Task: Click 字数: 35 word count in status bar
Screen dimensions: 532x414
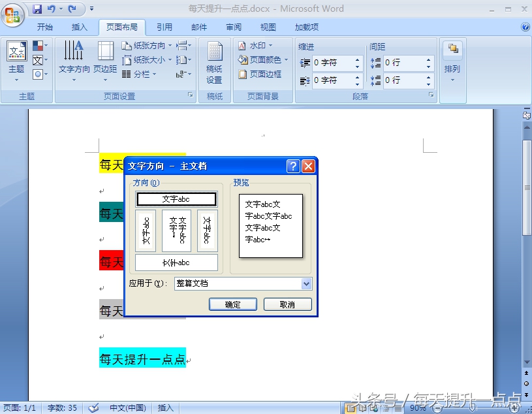Action: coord(62,407)
